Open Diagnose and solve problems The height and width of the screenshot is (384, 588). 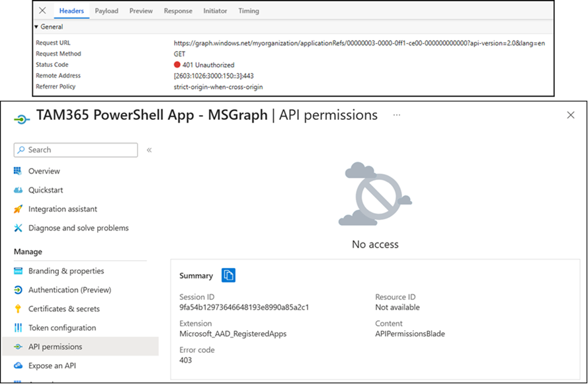point(78,228)
